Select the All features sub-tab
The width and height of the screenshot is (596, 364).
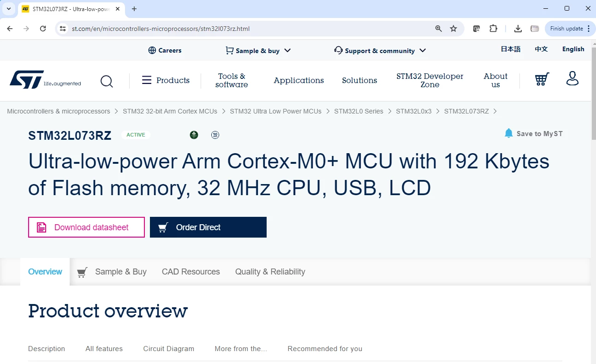pos(104,349)
